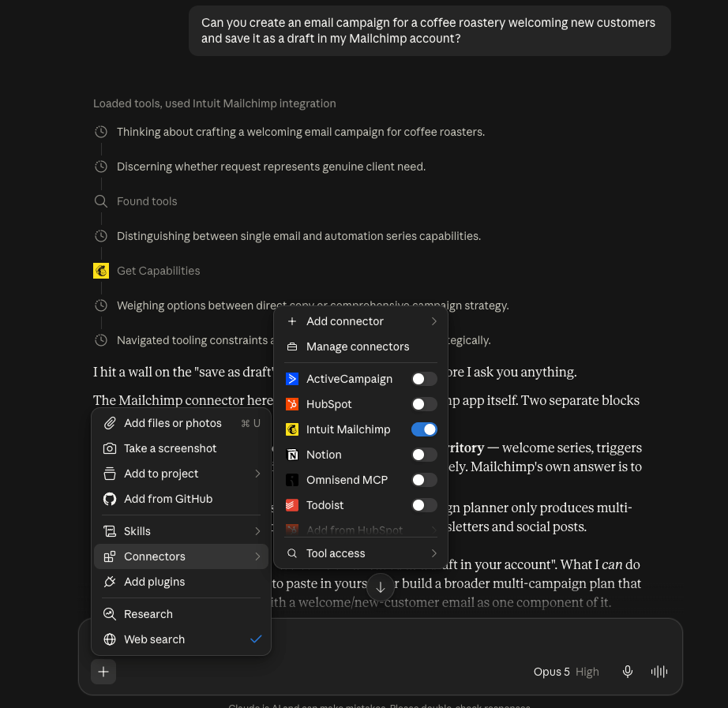Open the Opus 5 model selector
Screen dimensions: 728x708
(x=566, y=672)
